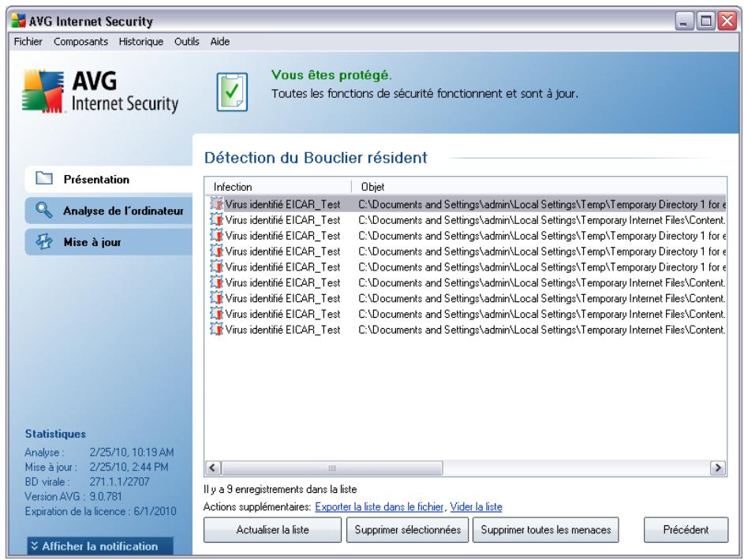The width and height of the screenshot is (744, 560).
Task: Open the Aide menu
Action: pos(219,42)
